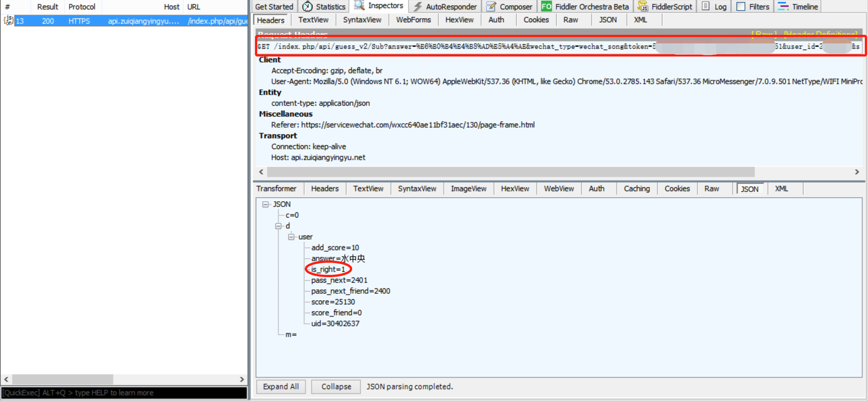Viewport: 868px width, 401px height.
Task: Open the Statistics tab clock icon
Action: pyautogui.click(x=307, y=6)
